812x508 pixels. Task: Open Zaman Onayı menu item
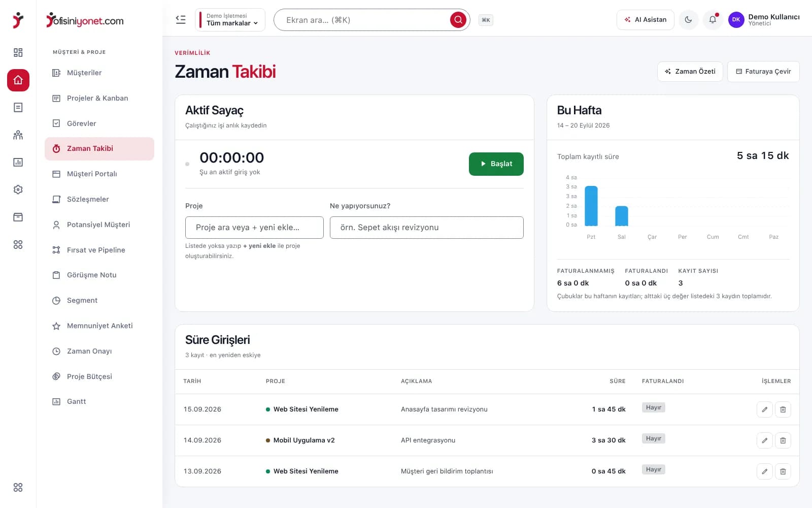click(99, 351)
